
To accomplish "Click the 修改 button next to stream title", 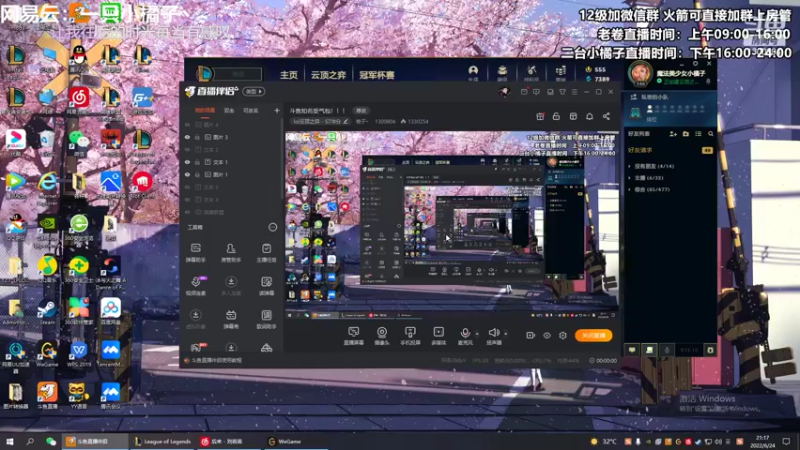I will 361,110.
